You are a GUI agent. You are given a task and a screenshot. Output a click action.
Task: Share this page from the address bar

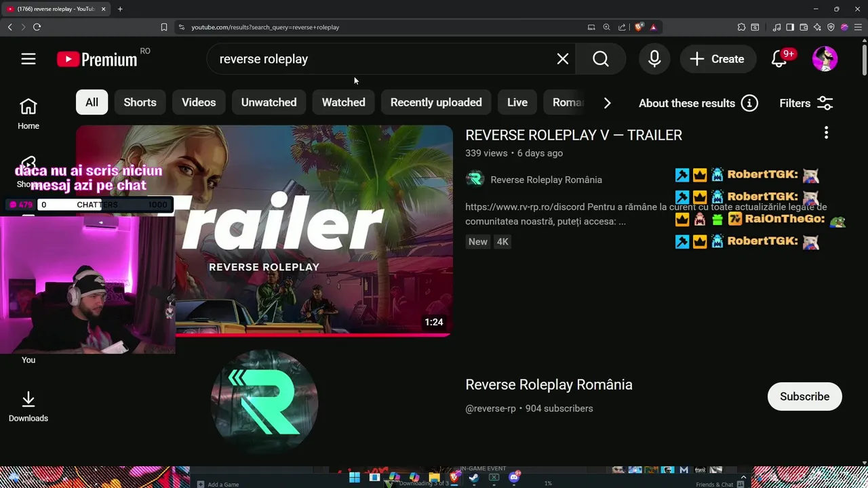622,27
